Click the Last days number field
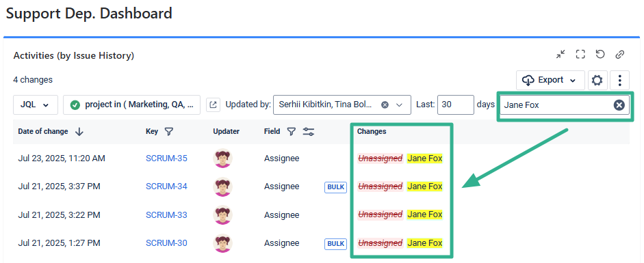This screenshot has width=644, height=263. coord(456,105)
